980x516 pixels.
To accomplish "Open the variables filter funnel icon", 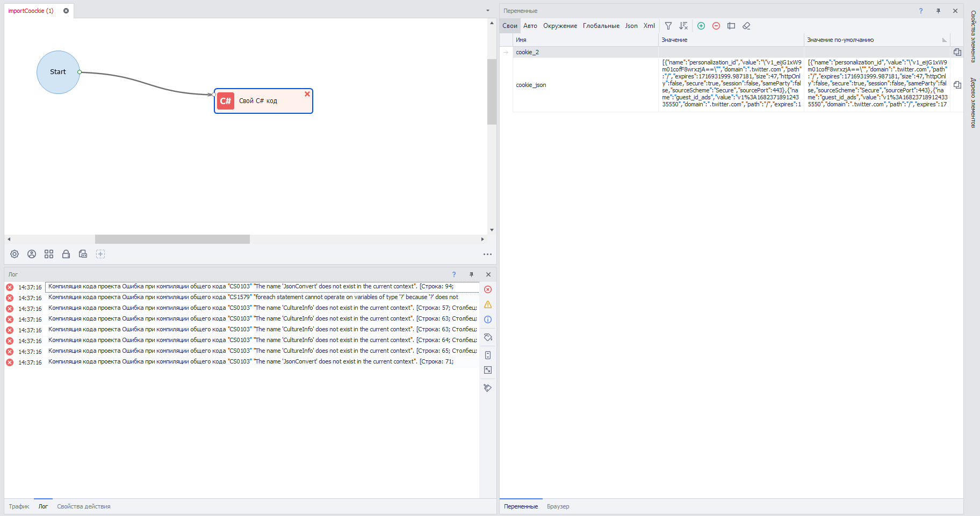I will [x=668, y=26].
